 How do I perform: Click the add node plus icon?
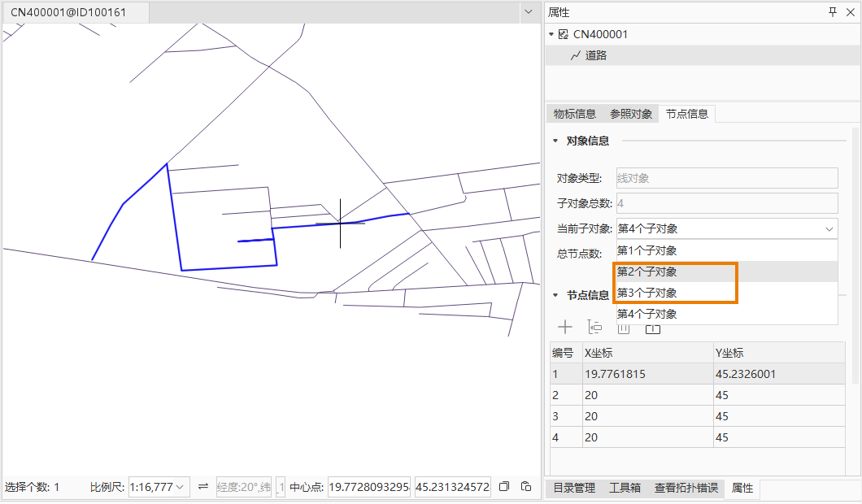pyautogui.click(x=565, y=327)
